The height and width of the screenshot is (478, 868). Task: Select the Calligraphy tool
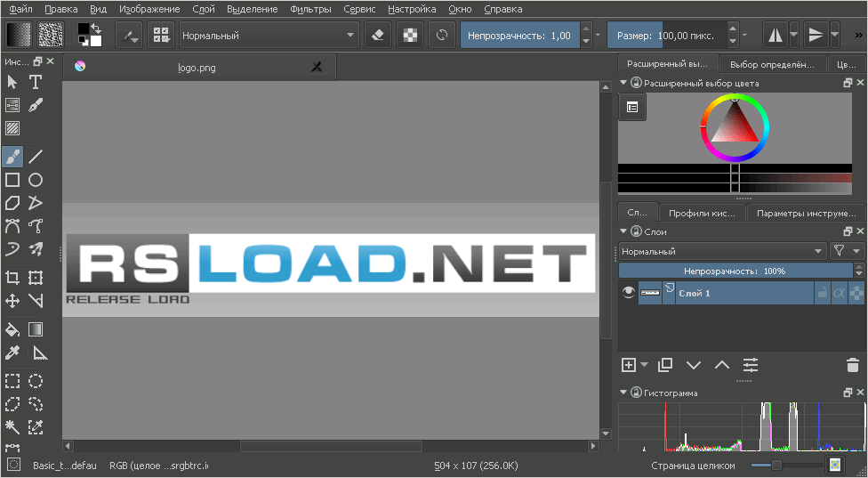click(36, 105)
